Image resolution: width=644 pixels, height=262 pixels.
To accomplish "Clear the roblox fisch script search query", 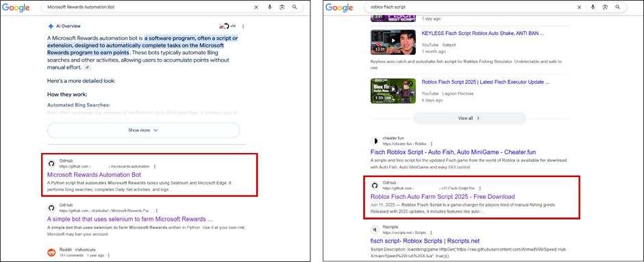I will (x=580, y=7).
